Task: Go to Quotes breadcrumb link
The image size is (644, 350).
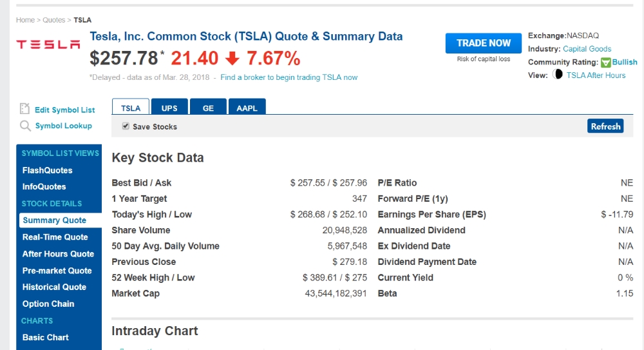Action: 53,20
